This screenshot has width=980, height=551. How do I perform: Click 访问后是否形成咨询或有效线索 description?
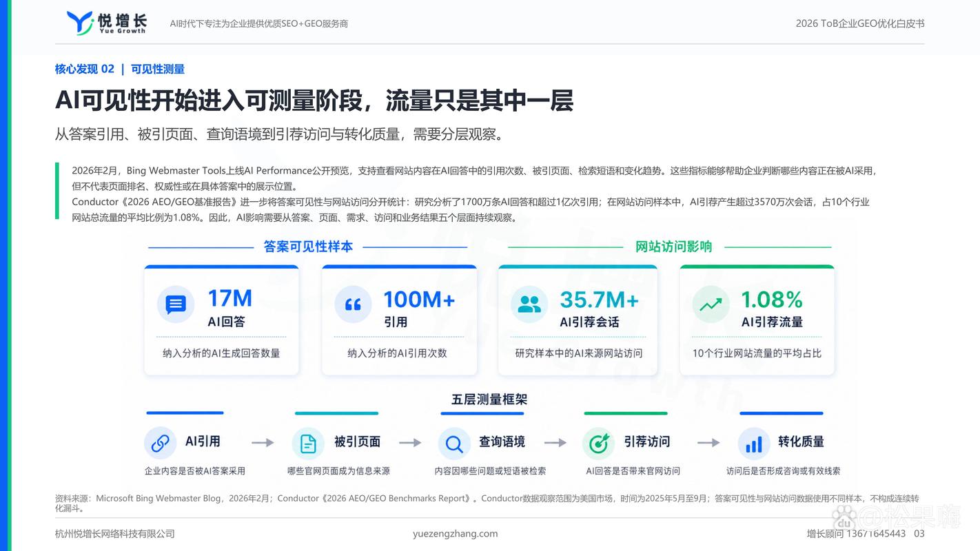(x=783, y=471)
